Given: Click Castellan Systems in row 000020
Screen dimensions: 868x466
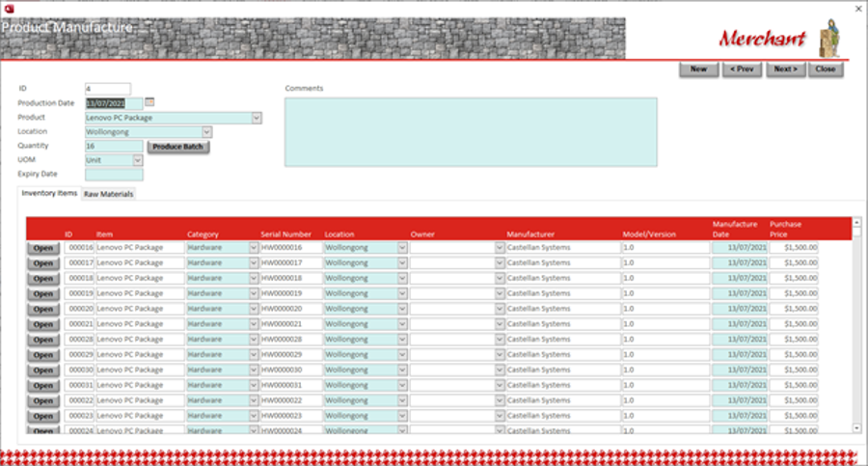Looking at the screenshot, I should (563, 309).
